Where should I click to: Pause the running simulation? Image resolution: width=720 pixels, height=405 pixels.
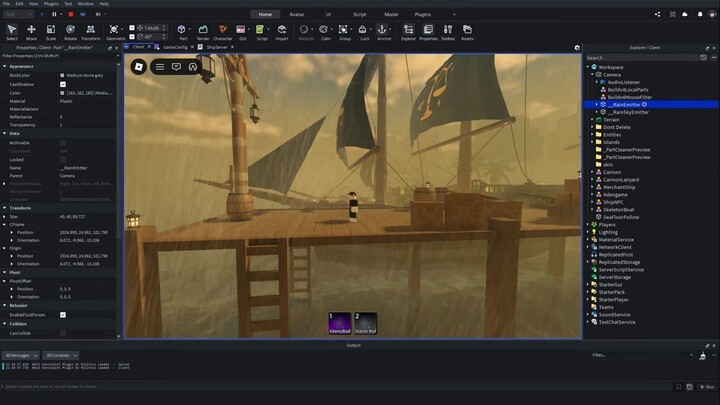[54, 14]
